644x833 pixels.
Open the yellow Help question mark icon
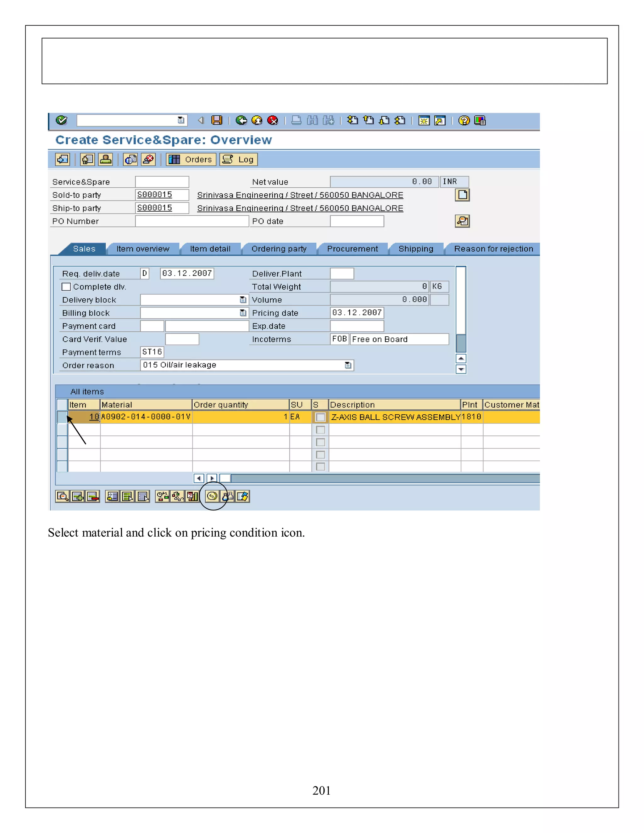pos(464,120)
